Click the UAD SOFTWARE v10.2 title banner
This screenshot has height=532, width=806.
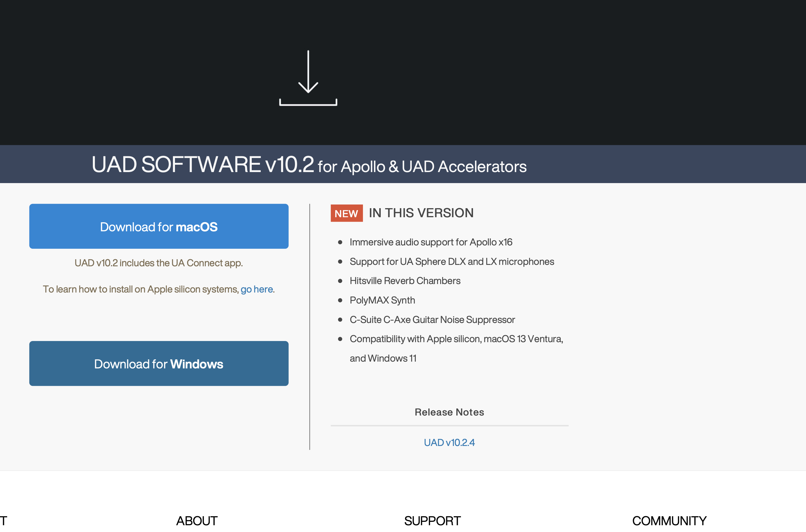(x=309, y=165)
